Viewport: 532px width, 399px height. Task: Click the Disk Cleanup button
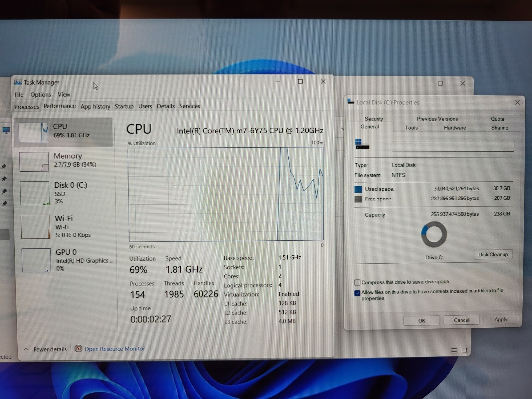pos(493,255)
